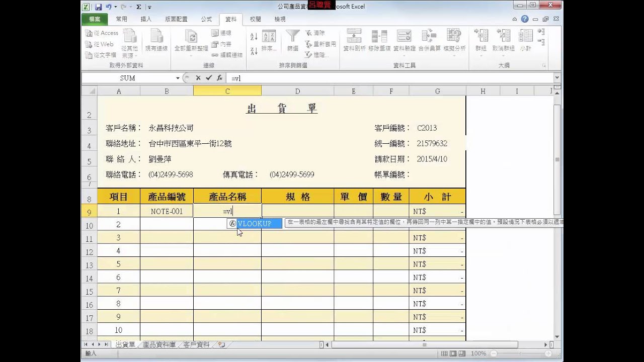Switch to 插入 Insert tab

coord(146,19)
